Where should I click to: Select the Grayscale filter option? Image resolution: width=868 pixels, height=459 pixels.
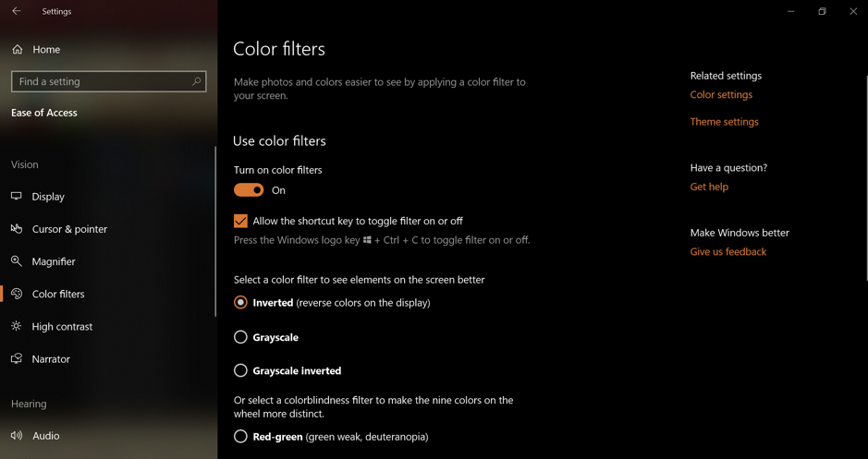[x=240, y=337]
